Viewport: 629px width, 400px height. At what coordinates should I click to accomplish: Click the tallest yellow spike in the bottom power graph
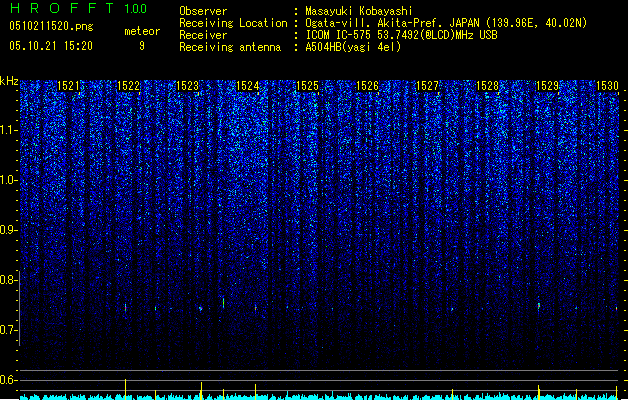tap(126, 389)
